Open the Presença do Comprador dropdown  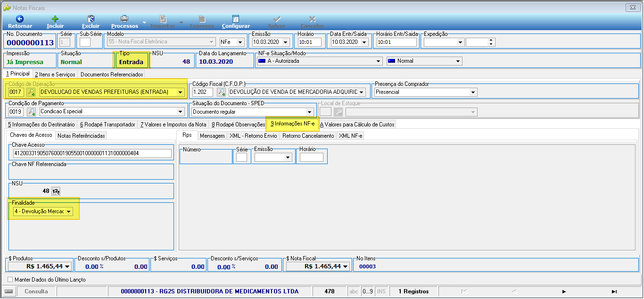click(473, 92)
